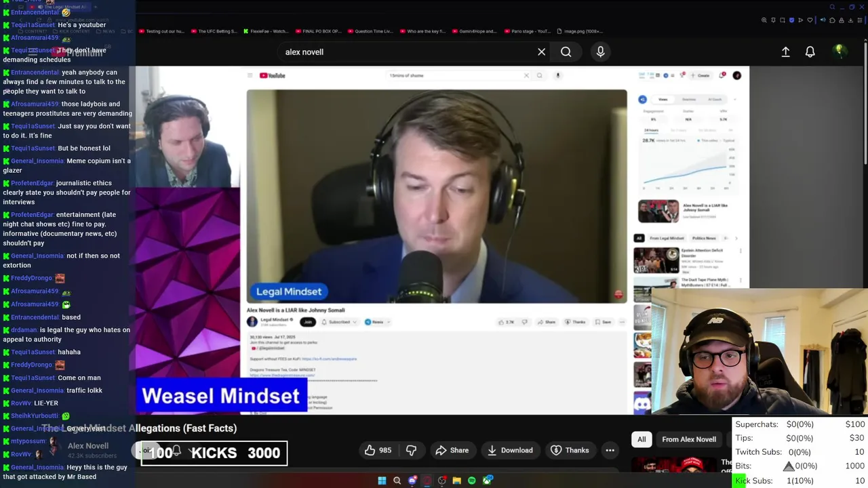Open the Alex Novell channel name
The height and width of the screenshot is (488, 868).
tap(88, 446)
